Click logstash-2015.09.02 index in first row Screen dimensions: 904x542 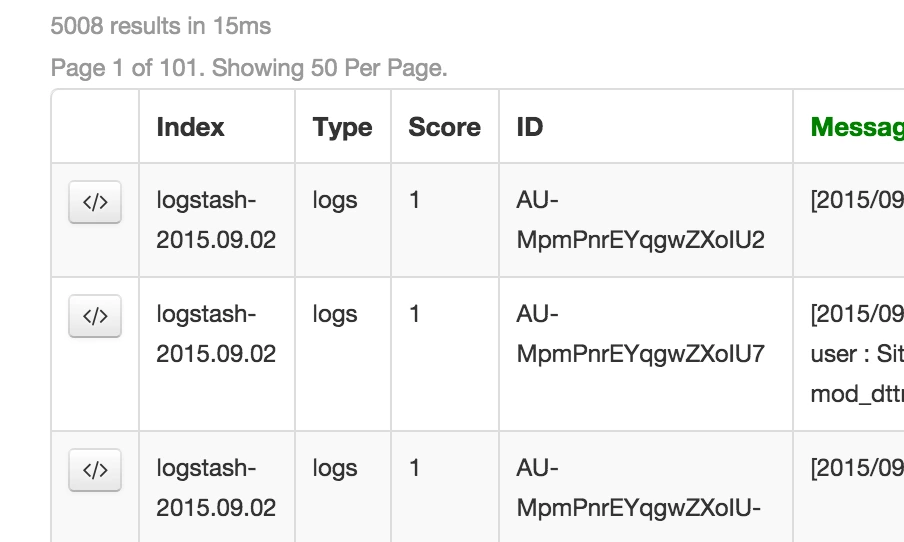[x=216, y=220]
